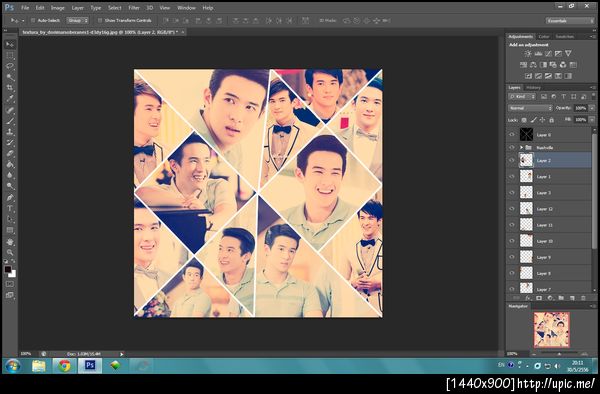
Task: Open the Layers panel flyout menu
Action: 593,88
